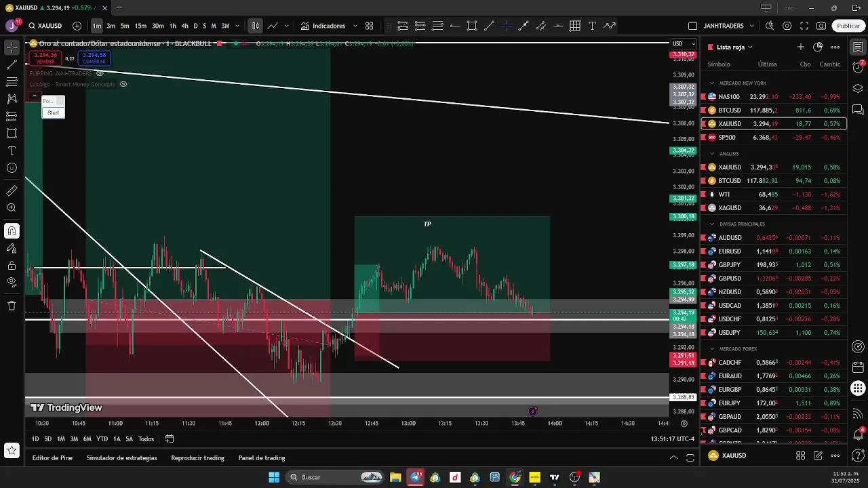Toggle lock all drawings
The height and width of the screenshot is (488, 868).
point(12,265)
